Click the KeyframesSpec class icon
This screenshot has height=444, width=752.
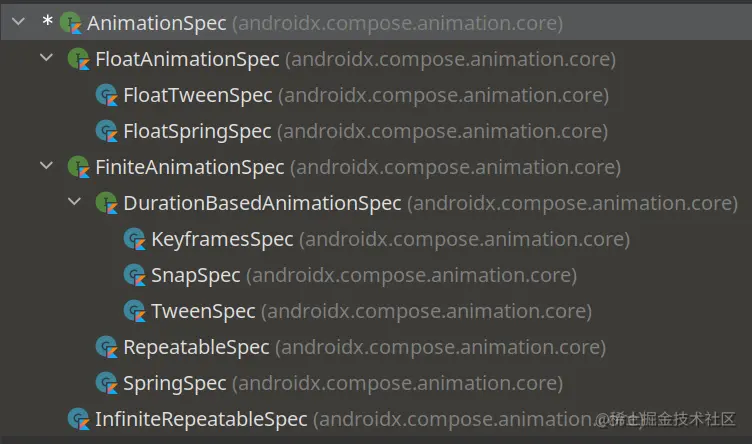(135, 239)
